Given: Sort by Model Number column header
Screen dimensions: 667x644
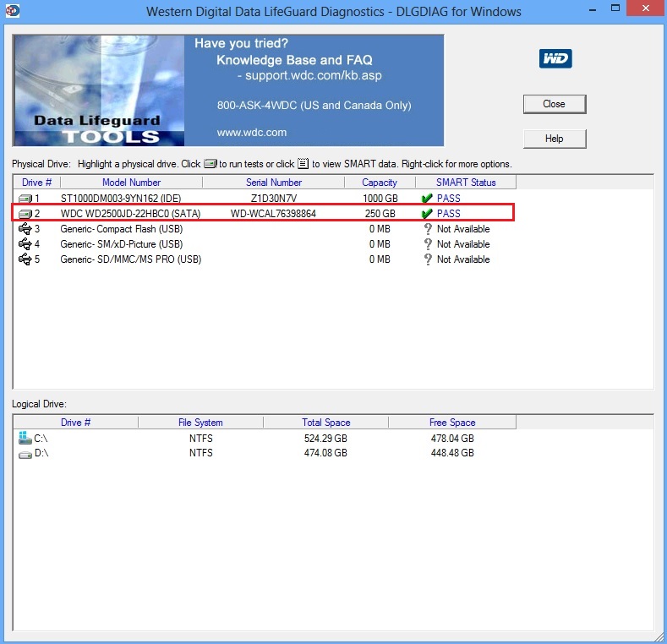Looking at the screenshot, I should 131,183.
